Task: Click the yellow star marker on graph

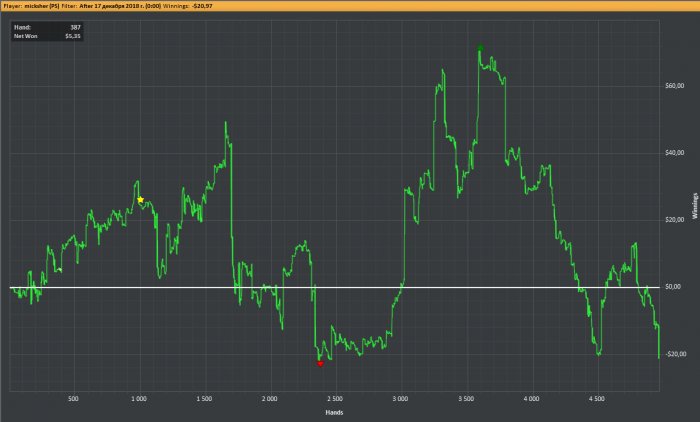Action: pos(141,200)
